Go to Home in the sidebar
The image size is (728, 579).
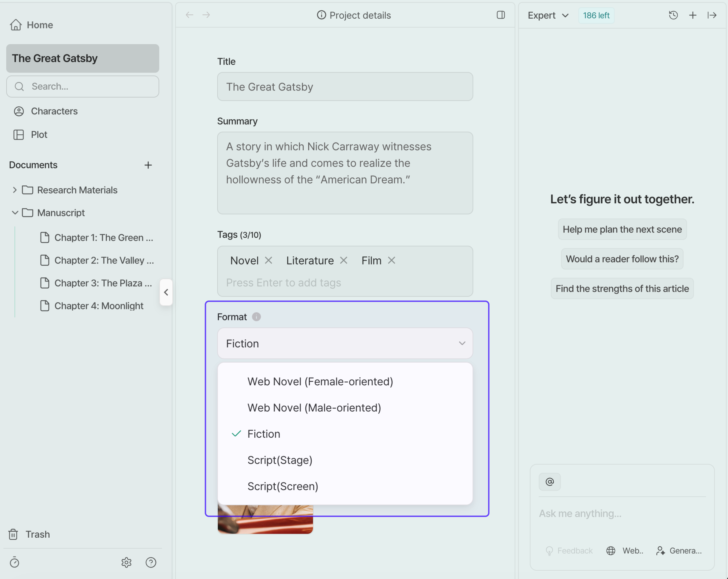(31, 25)
